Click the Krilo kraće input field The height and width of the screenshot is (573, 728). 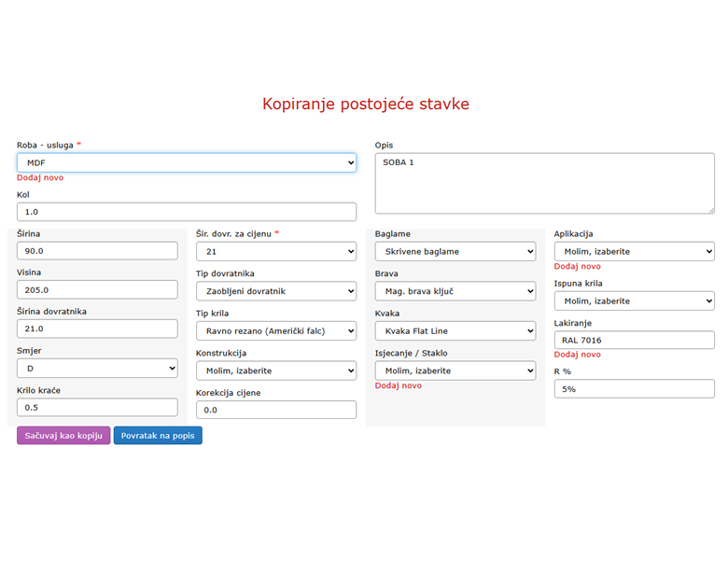[97, 408]
